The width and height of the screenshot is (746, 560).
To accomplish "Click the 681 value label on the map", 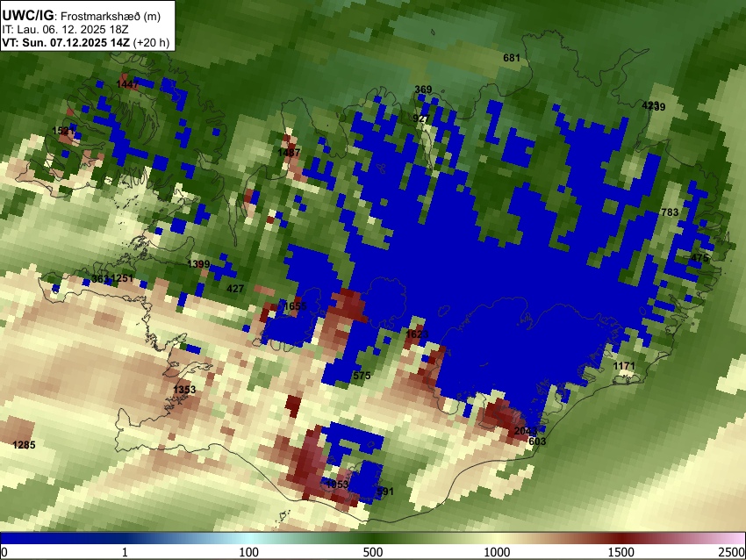I will [x=512, y=58].
